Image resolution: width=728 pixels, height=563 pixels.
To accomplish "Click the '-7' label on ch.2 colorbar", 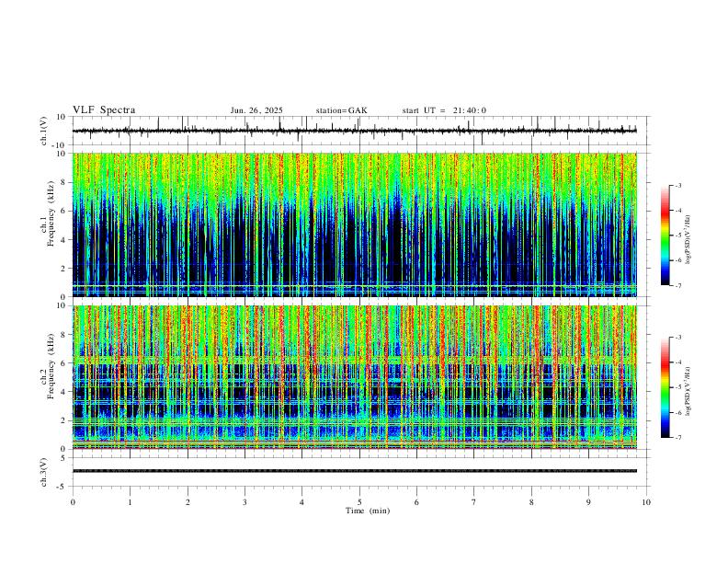I will click(677, 438).
